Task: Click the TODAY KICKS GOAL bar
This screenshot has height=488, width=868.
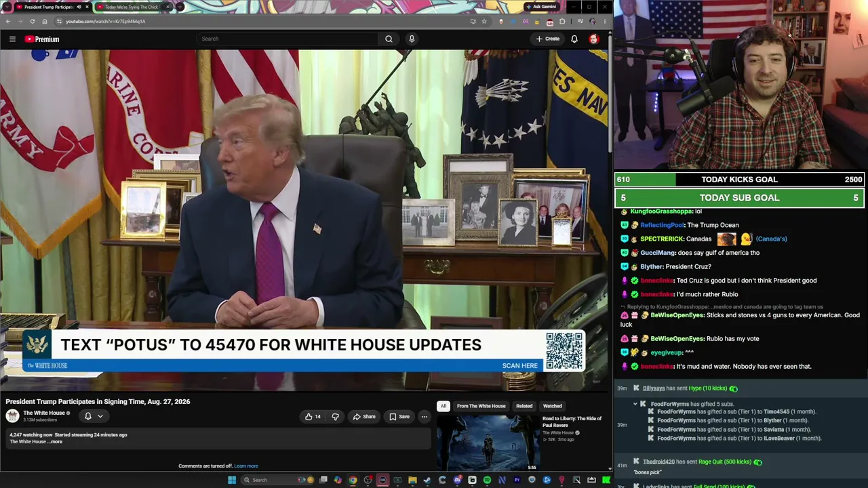Action: point(739,180)
